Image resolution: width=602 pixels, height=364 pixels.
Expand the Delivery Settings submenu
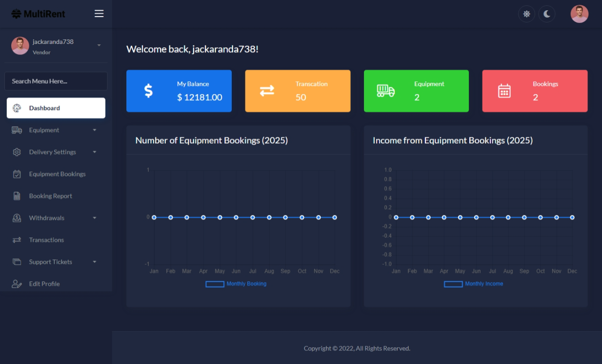(56, 152)
